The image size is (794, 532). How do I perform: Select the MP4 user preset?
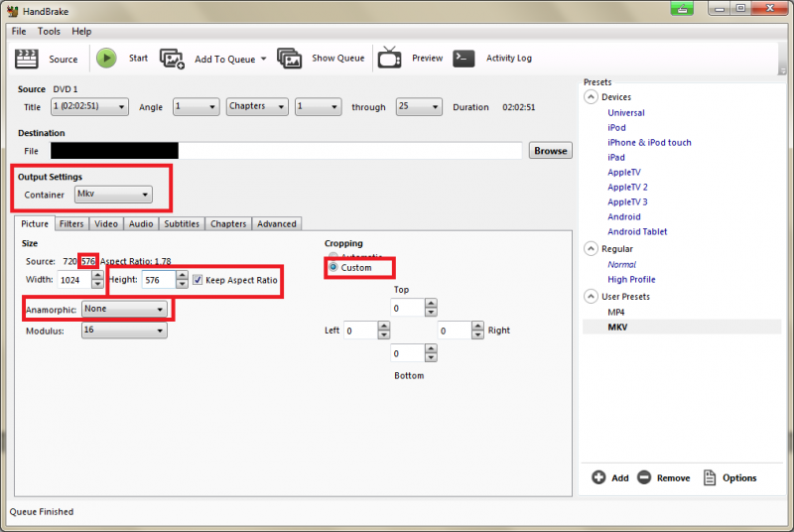tap(616, 313)
